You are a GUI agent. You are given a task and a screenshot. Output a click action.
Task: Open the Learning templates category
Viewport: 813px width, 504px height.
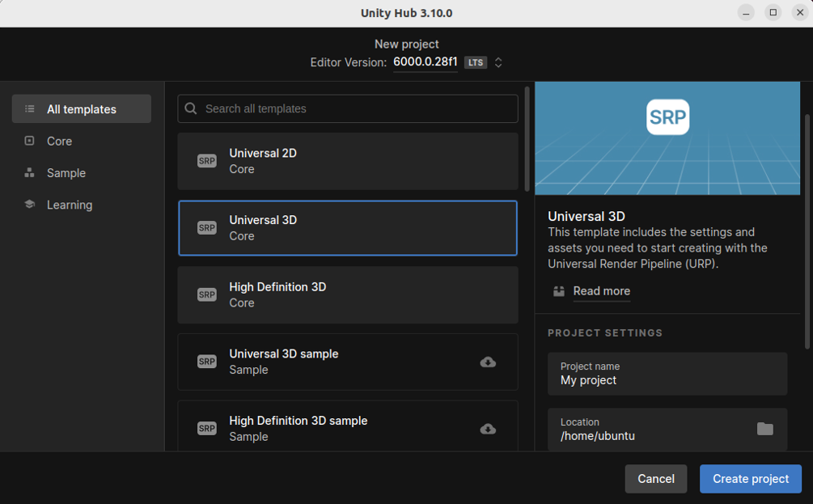click(69, 205)
